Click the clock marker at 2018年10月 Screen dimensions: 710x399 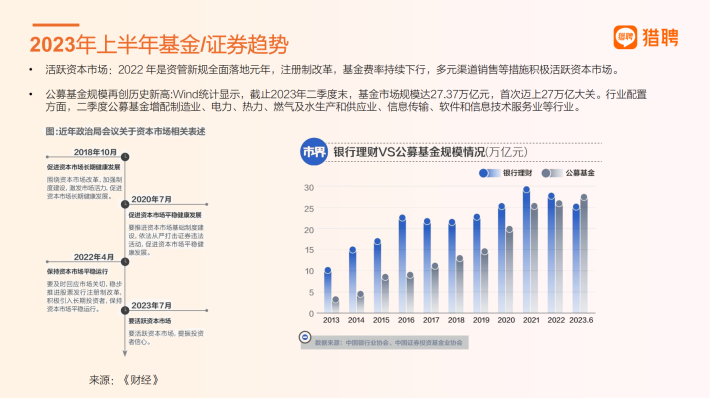pyautogui.click(x=125, y=157)
